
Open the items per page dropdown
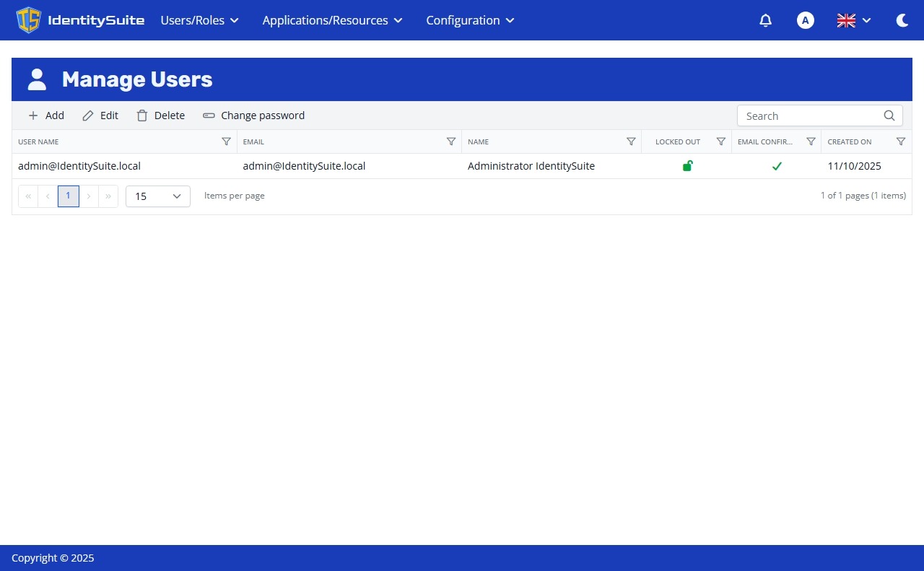coord(157,196)
